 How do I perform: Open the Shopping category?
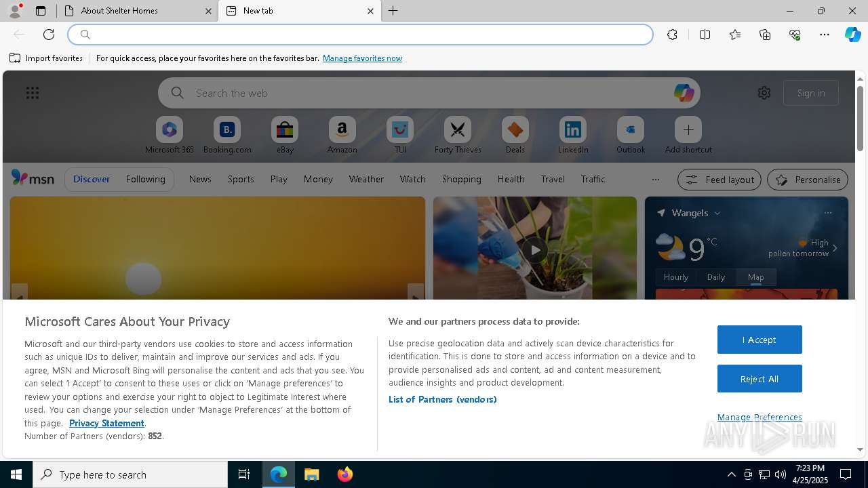tap(461, 179)
